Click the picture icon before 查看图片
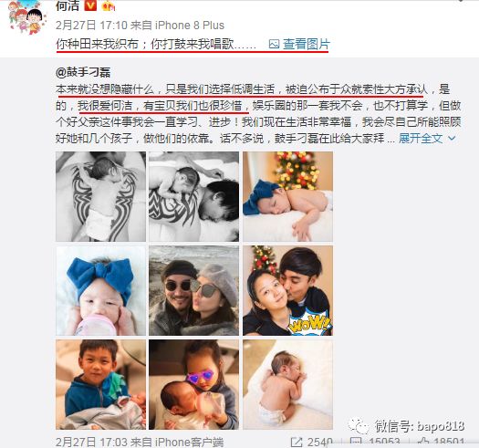Image resolution: width=479 pixels, height=448 pixels. point(274,45)
